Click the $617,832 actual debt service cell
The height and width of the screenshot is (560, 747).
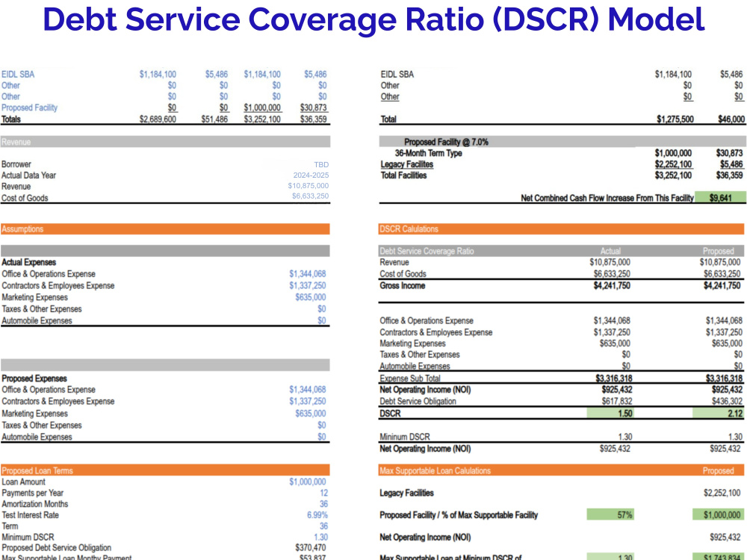click(617, 402)
